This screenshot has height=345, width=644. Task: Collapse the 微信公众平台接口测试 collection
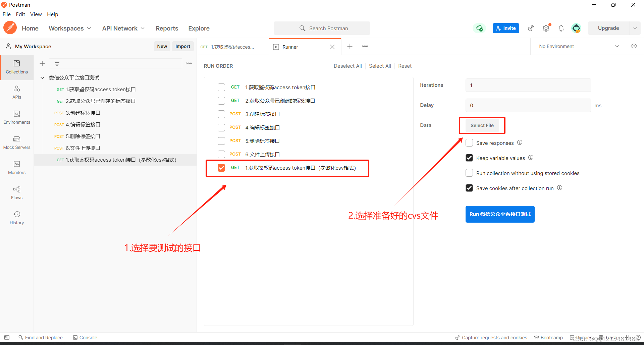tap(42, 78)
